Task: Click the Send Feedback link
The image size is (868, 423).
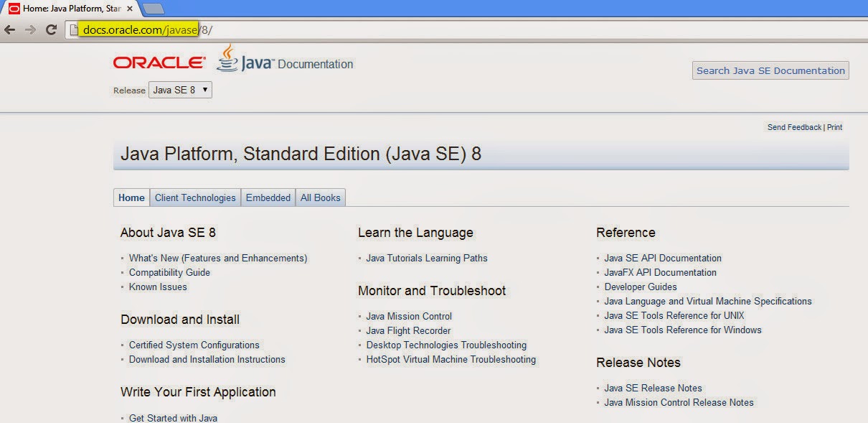Action: [793, 127]
